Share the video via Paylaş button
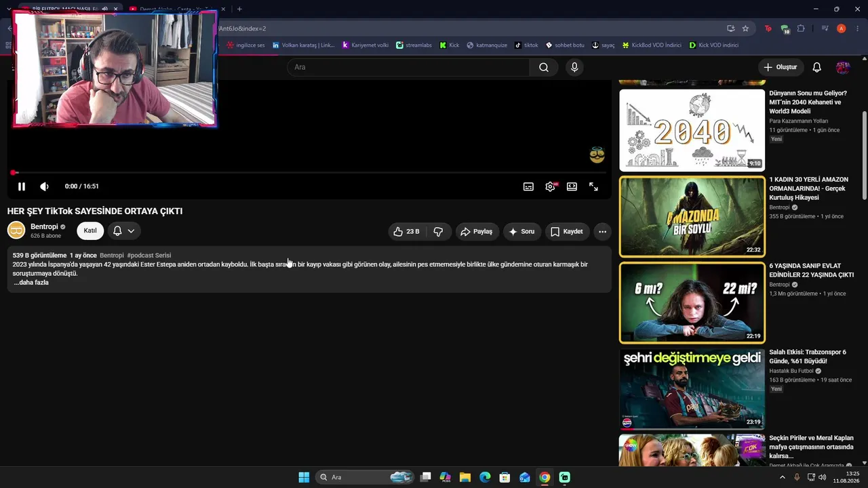Image resolution: width=868 pixels, height=488 pixels. [477, 231]
